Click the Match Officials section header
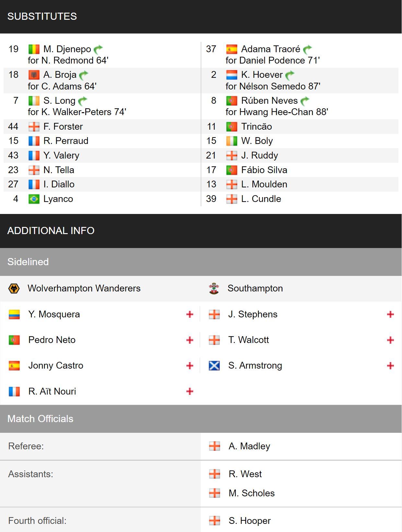The height and width of the screenshot is (532, 402). click(x=201, y=419)
